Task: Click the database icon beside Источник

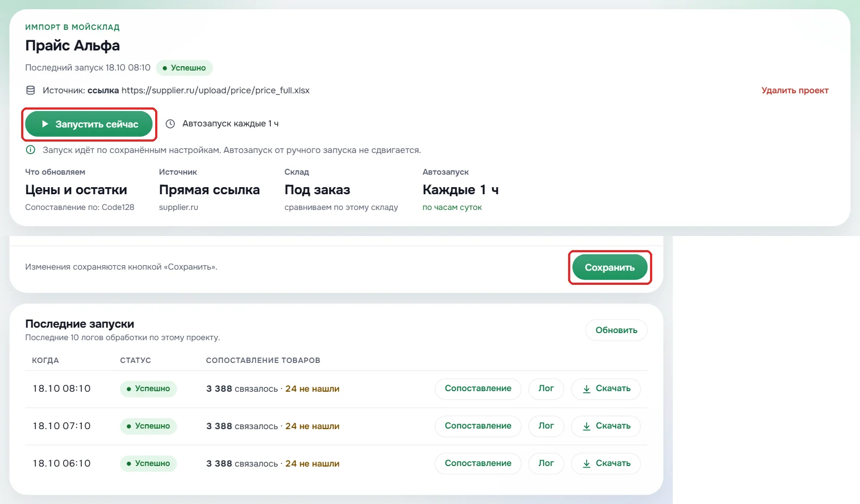Action: pyautogui.click(x=31, y=91)
